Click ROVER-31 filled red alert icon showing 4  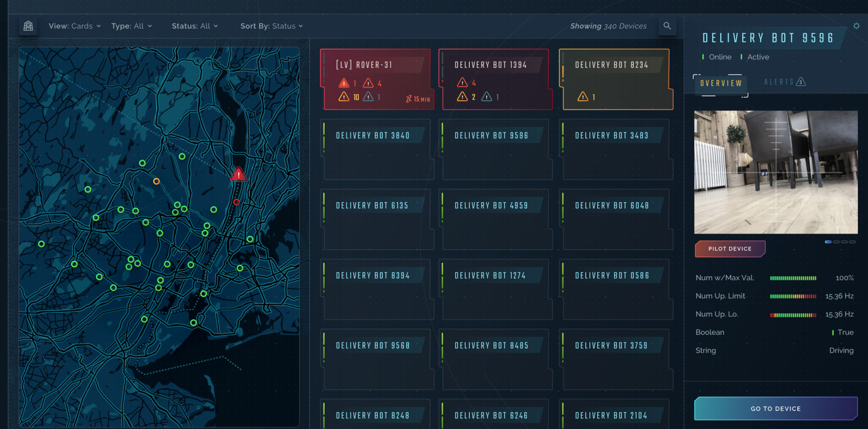[368, 83]
